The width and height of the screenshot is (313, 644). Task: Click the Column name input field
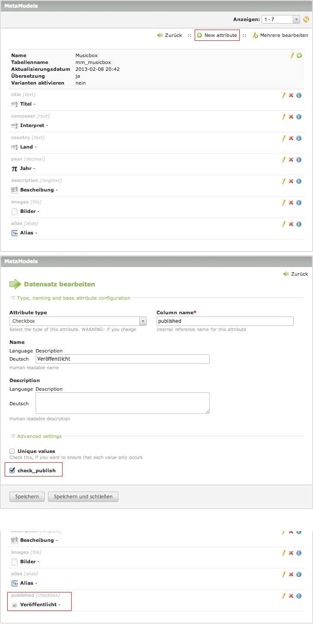pos(225,321)
